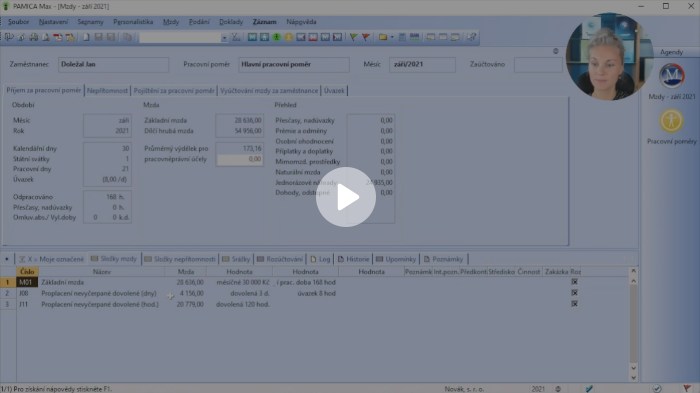Play the video with the center play button
Screen dimensions: 700x393
(346, 197)
